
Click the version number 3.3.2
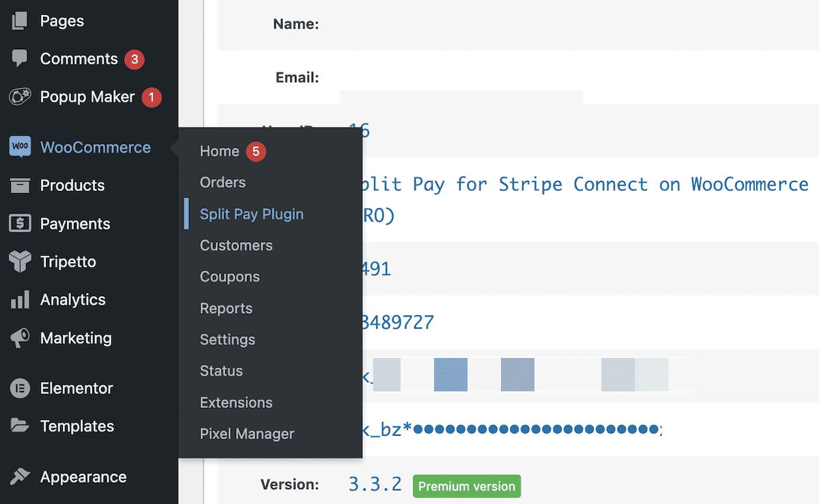tap(376, 485)
